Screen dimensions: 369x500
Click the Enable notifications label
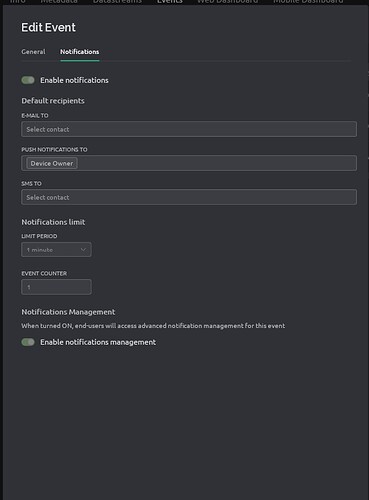[74, 80]
